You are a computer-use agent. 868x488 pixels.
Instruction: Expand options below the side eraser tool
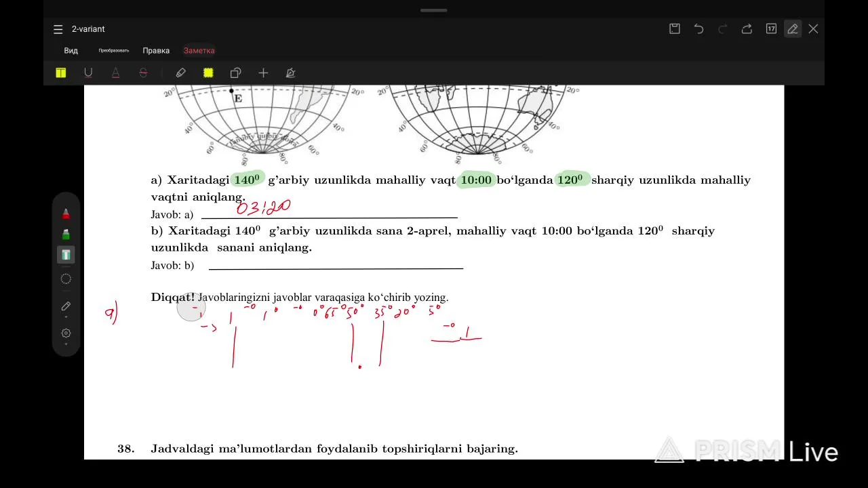click(x=66, y=317)
